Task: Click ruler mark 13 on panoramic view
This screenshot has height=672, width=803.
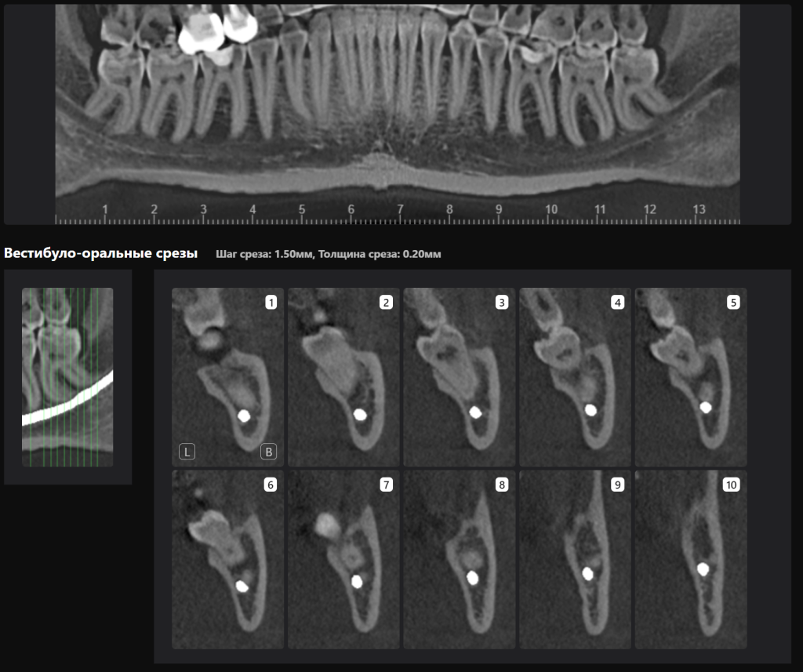Action: 699,209
